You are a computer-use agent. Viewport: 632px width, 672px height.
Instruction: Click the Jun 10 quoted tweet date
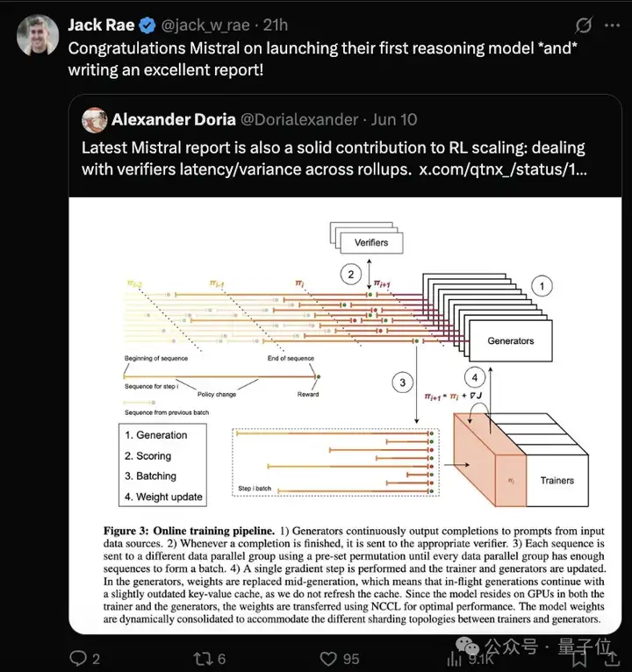[x=394, y=119]
